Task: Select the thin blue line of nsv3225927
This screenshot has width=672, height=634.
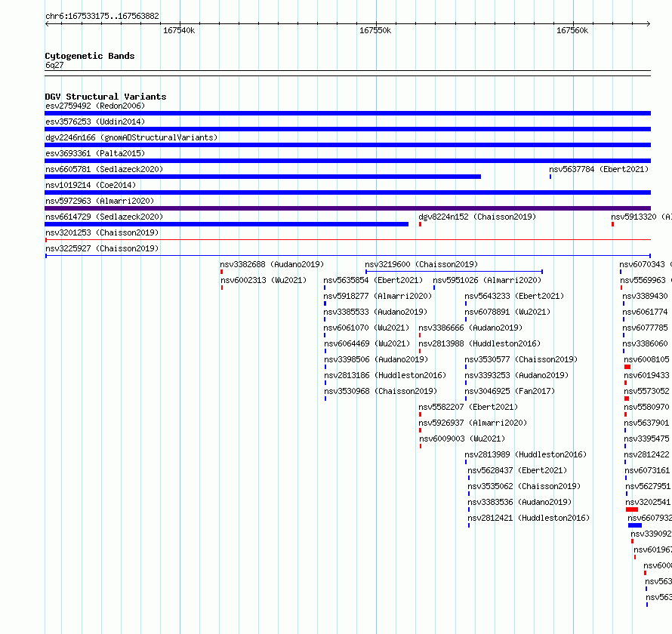Action: point(347,256)
